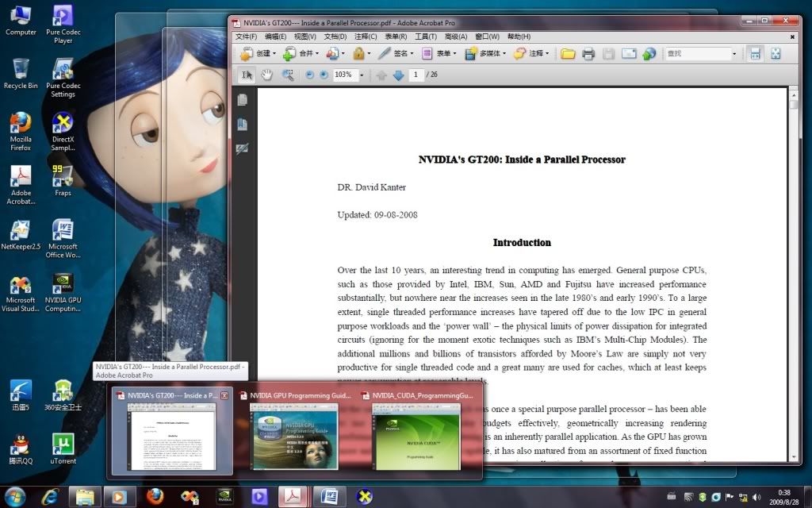
Task: Open the Pages panel in left sidebar
Action: click(243, 100)
